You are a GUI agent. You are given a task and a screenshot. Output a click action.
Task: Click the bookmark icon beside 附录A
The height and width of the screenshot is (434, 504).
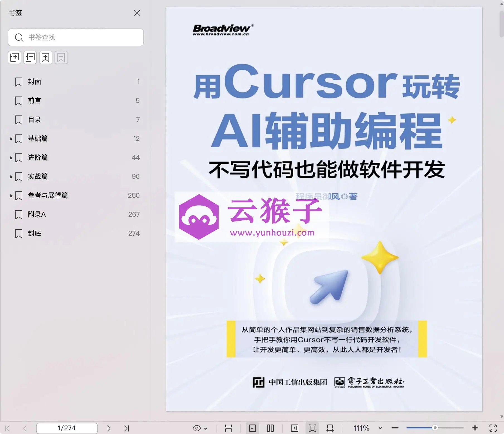click(19, 215)
